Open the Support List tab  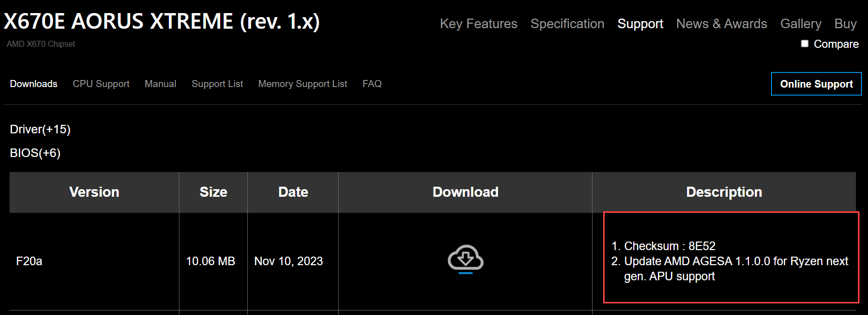(x=217, y=84)
